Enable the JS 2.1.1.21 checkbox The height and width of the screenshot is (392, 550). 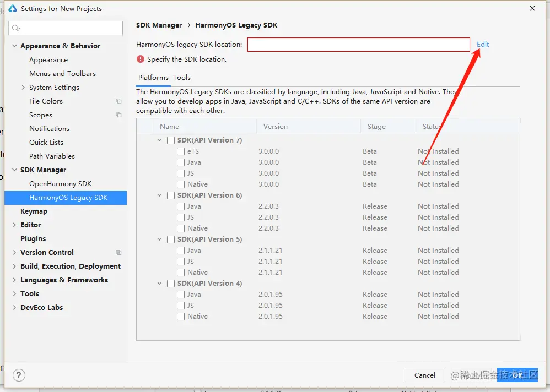pos(181,262)
